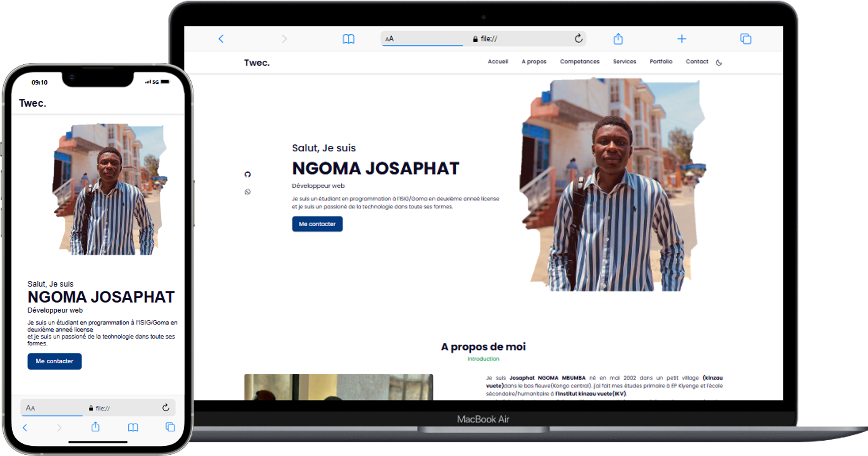
Task: Add new tab with plus icon
Action: click(682, 39)
